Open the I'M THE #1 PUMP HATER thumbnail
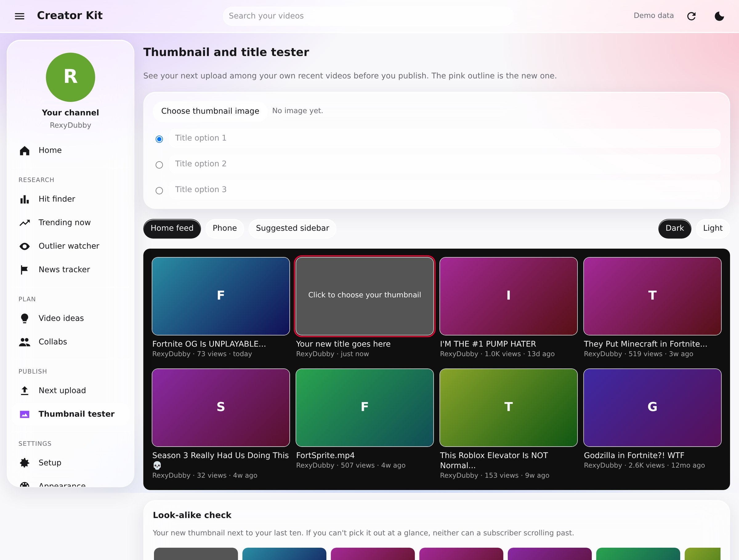Image resolution: width=739 pixels, height=560 pixels. click(508, 296)
